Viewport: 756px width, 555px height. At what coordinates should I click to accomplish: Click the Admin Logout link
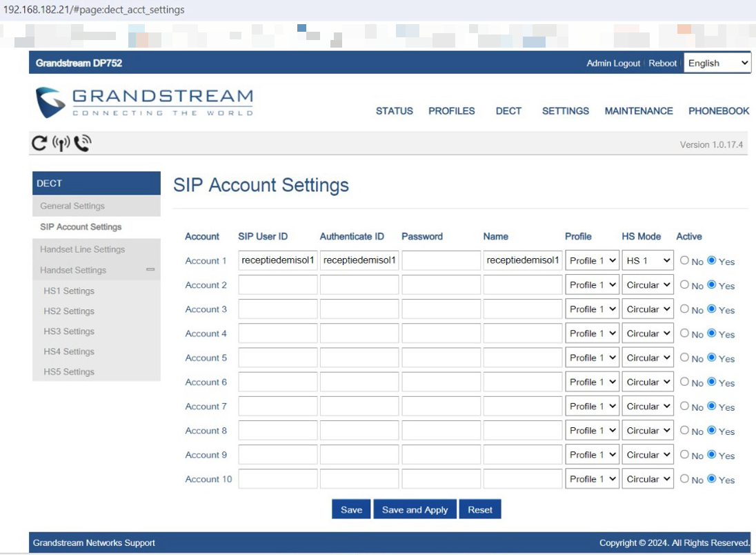tap(613, 63)
